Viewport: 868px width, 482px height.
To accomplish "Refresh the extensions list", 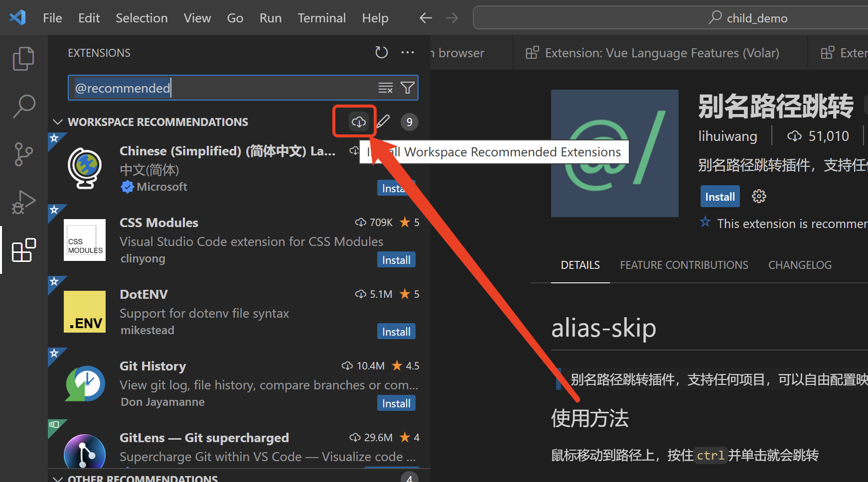I will click(381, 53).
